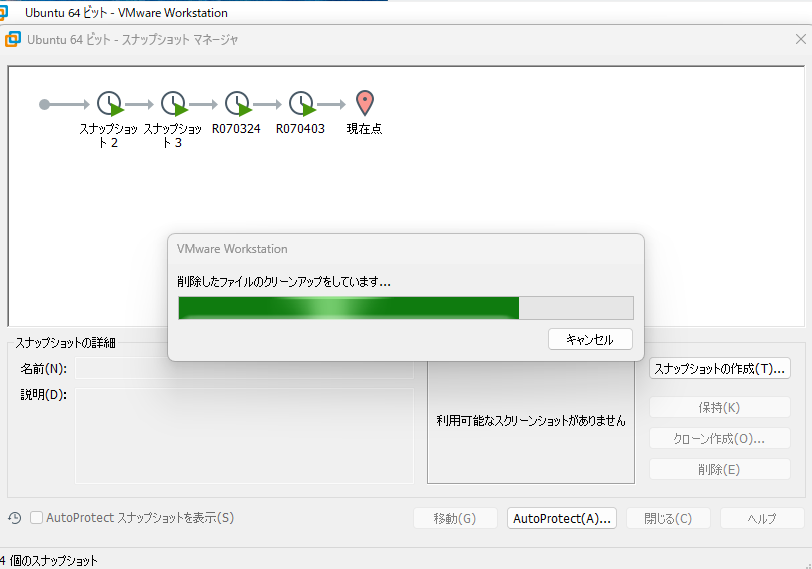This screenshot has height=569, width=812.
Task: Click the R070324 snapshot clock icon
Action: point(237,103)
